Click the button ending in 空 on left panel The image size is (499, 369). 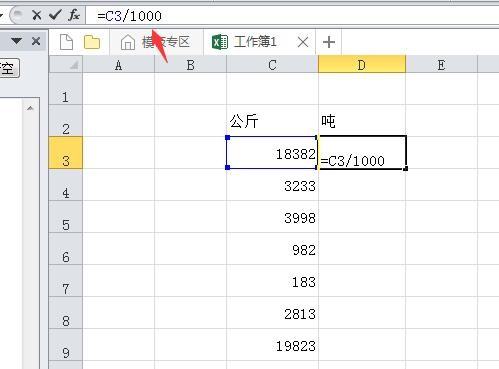[9, 68]
